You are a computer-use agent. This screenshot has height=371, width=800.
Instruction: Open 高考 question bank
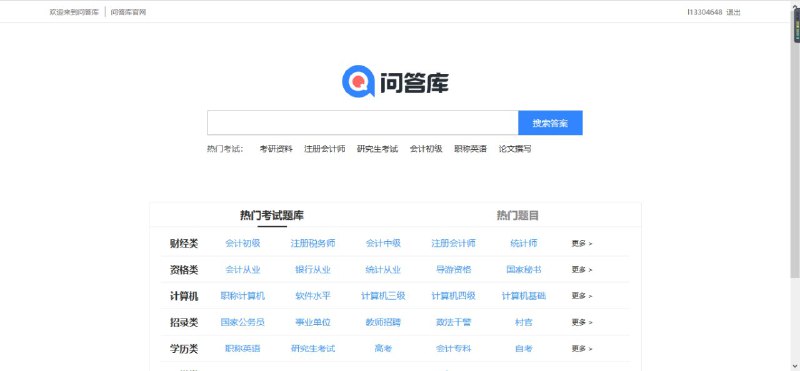pyautogui.click(x=383, y=349)
